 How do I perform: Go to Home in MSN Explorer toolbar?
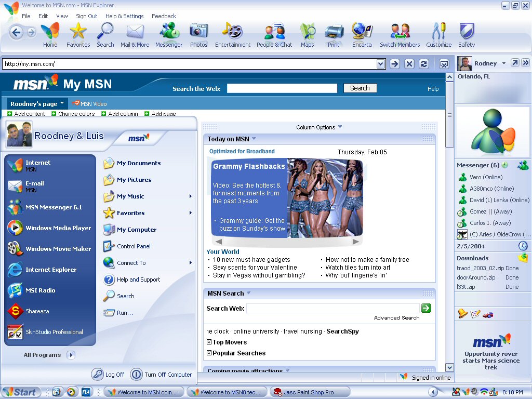[x=50, y=35]
